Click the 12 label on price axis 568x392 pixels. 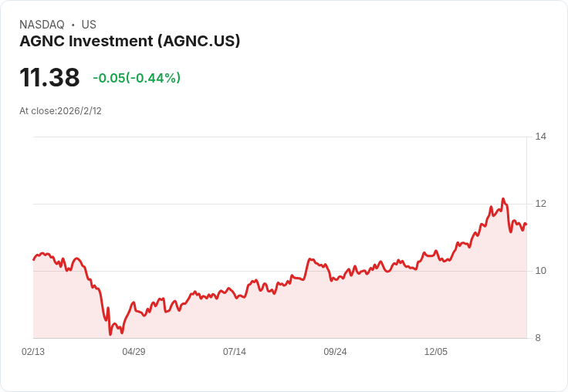point(540,204)
